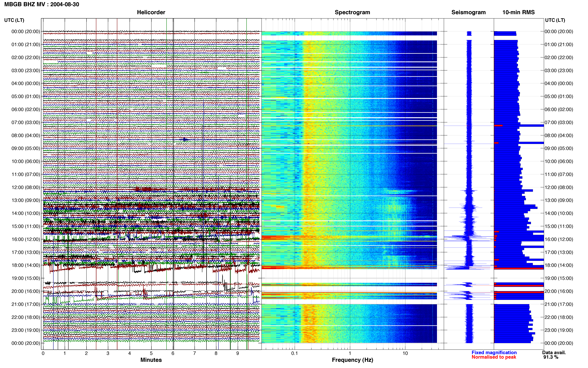
Task: Click spectrogram frequency tick label '10'
Action: (405, 353)
